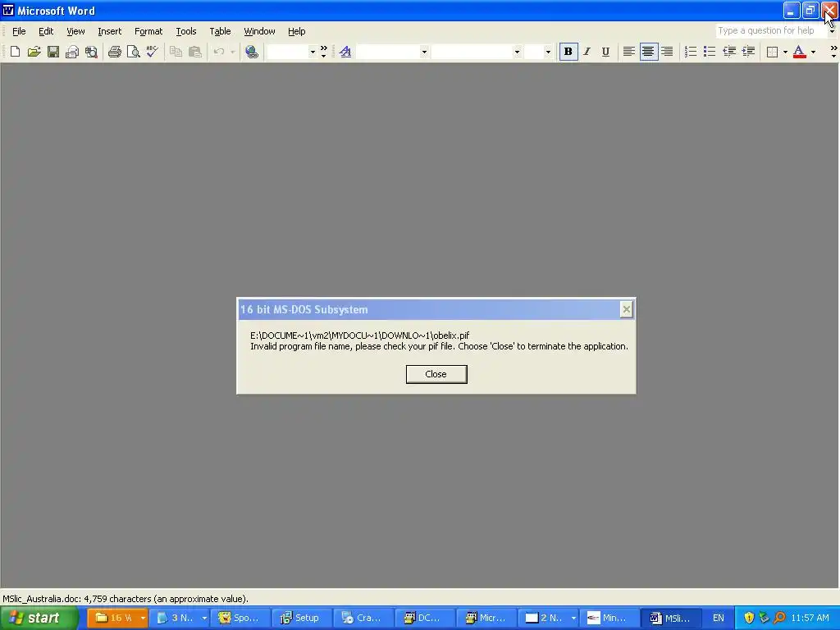Run Spelling and Grammar check
This screenshot has width=840, height=630.
[152, 52]
